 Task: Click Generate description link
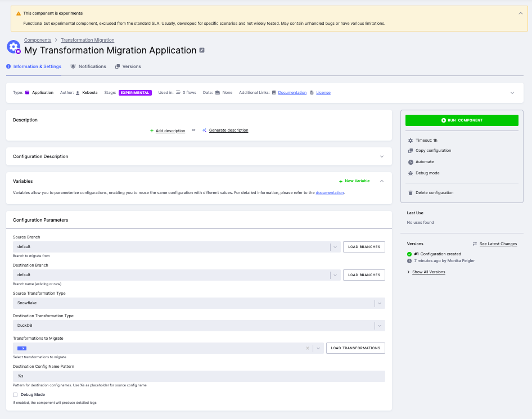pos(229,130)
